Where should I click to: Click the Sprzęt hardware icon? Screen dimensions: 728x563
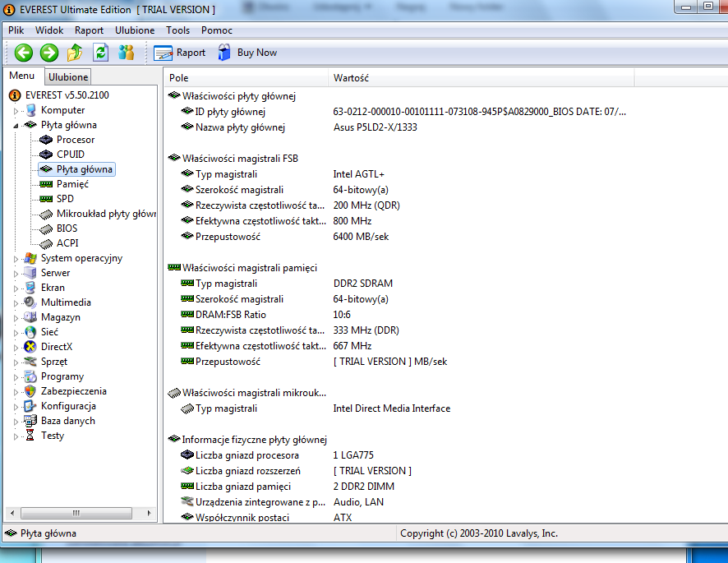(x=30, y=362)
